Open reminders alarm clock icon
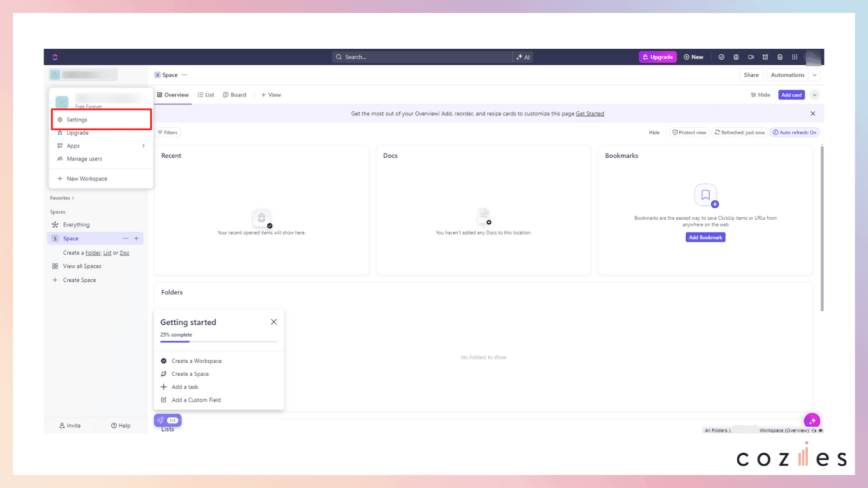Viewport: 868px width, 488px height. [765, 57]
